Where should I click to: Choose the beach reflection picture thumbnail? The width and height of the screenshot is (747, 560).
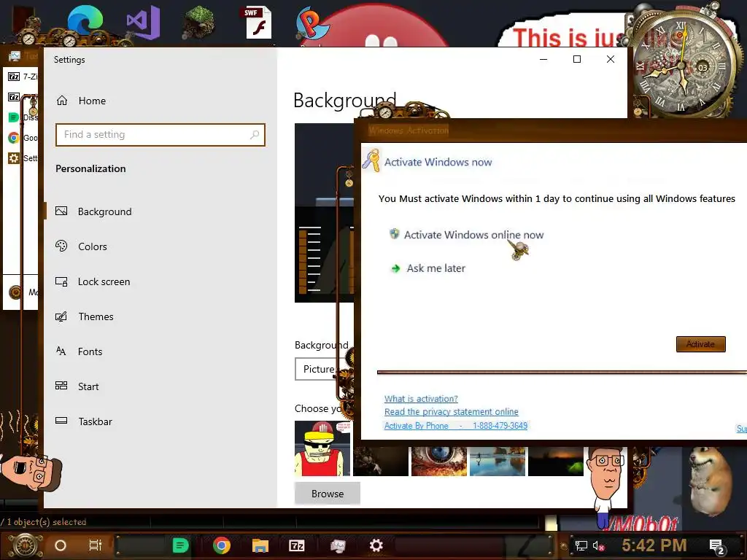(x=498, y=461)
